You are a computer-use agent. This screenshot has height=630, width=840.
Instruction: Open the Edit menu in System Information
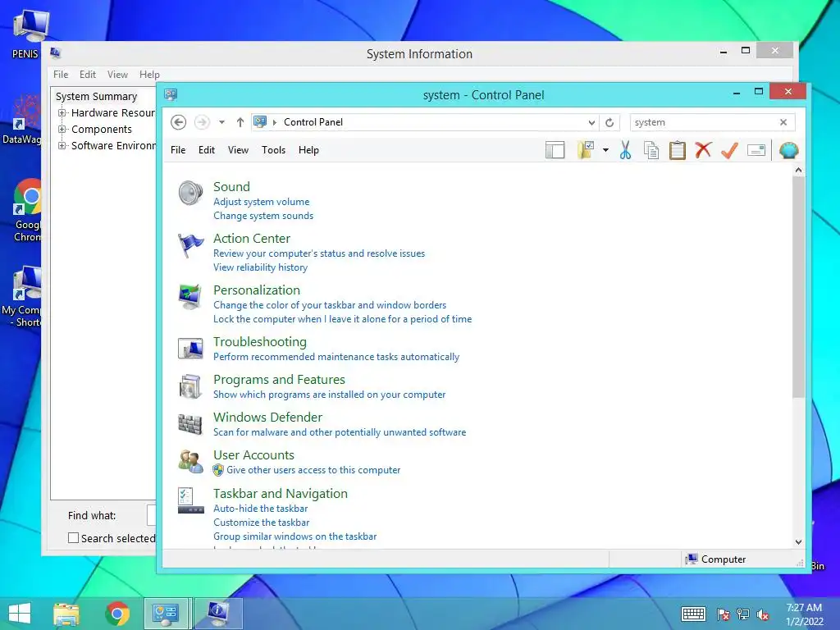[x=87, y=75]
